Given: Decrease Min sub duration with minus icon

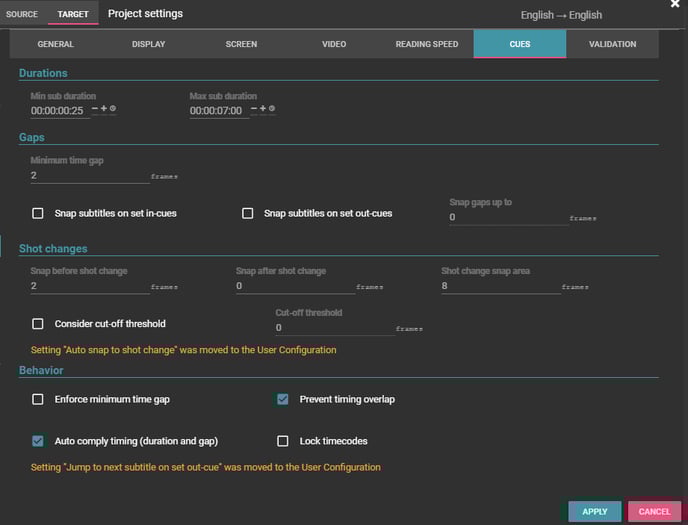Looking at the screenshot, I should pos(95,109).
